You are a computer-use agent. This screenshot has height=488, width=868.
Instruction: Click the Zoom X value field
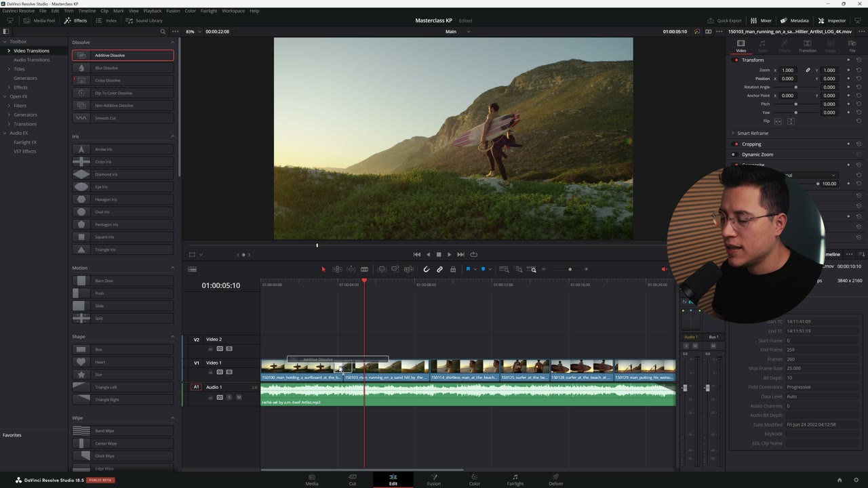point(788,70)
